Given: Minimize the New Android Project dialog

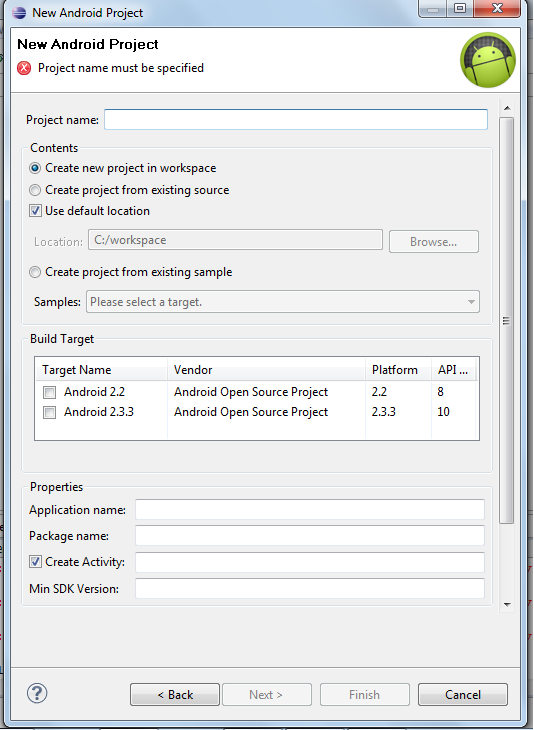Looking at the screenshot, I should click(433, 8).
